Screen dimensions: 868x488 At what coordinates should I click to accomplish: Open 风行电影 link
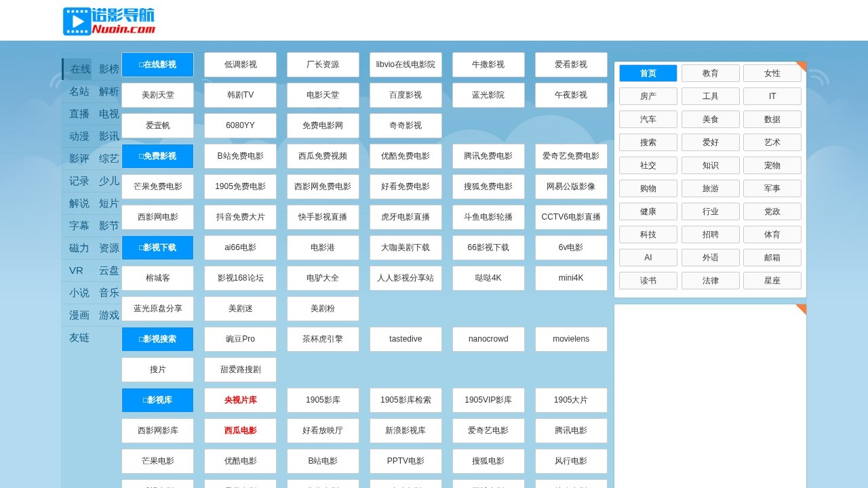point(571,462)
